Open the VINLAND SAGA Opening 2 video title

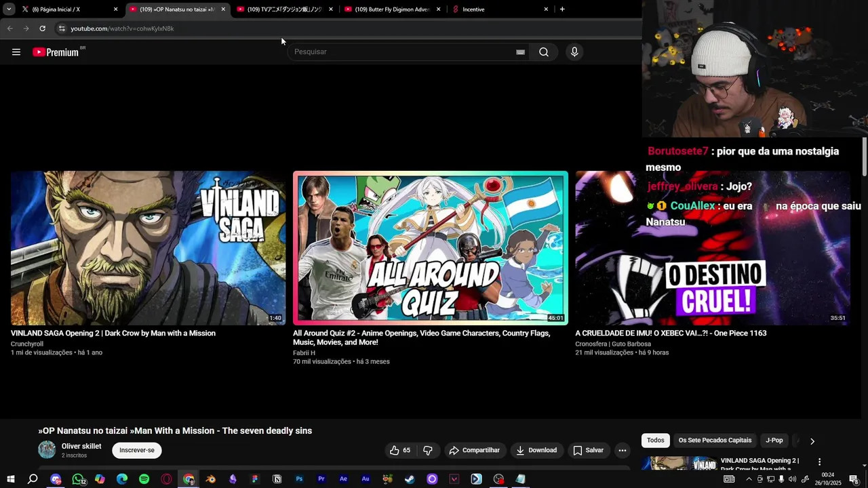113,333
